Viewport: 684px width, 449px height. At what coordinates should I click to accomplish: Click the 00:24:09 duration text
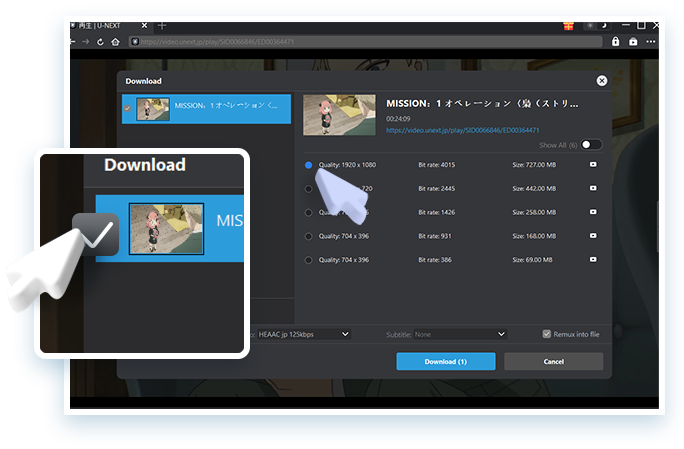(398, 119)
